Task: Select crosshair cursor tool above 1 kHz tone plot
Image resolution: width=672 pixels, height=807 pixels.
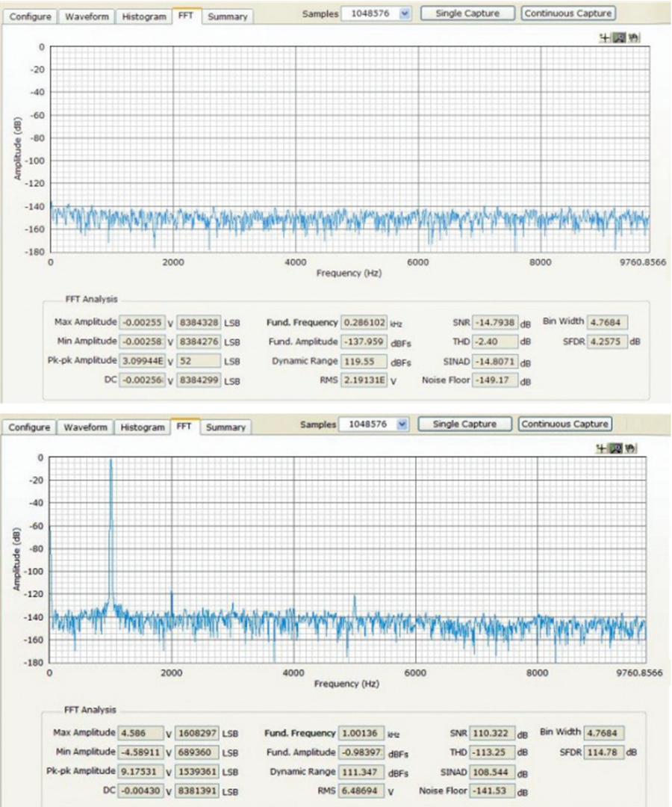Action: pyautogui.click(x=601, y=448)
